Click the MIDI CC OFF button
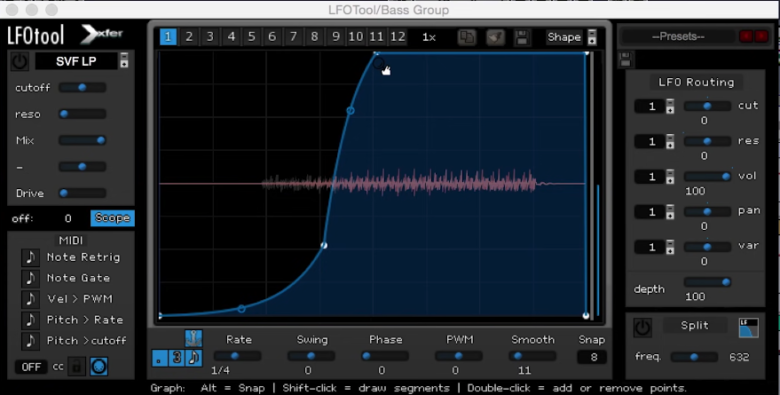The width and height of the screenshot is (780, 395). click(x=31, y=367)
